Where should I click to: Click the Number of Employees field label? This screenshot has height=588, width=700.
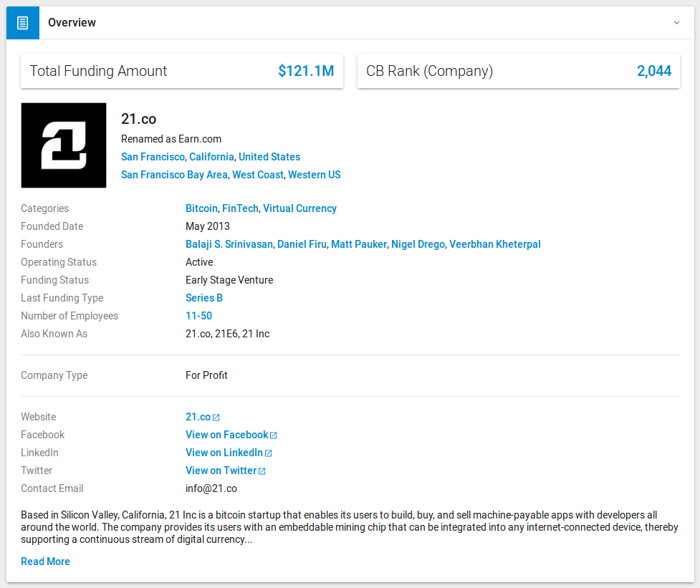pyautogui.click(x=69, y=316)
